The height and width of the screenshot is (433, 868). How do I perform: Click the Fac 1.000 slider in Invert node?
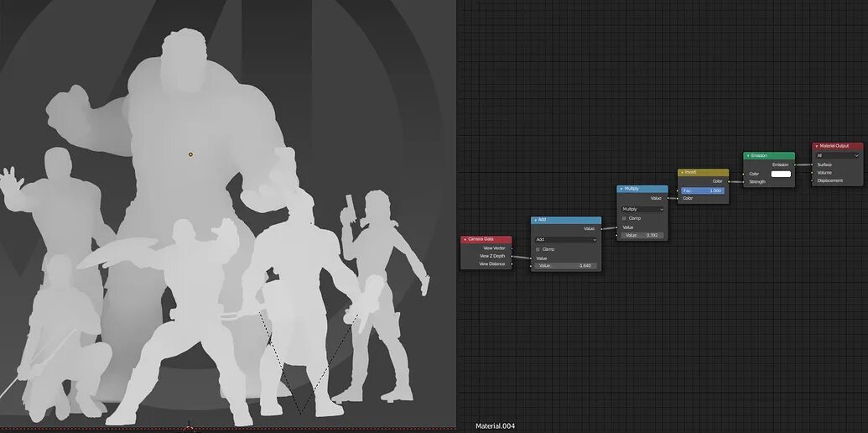tap(703, 190)
